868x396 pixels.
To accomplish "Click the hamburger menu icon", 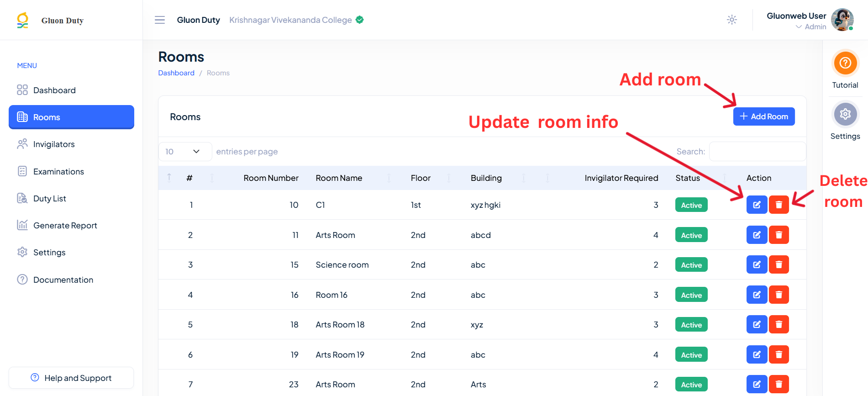I will tap(160, 20).
